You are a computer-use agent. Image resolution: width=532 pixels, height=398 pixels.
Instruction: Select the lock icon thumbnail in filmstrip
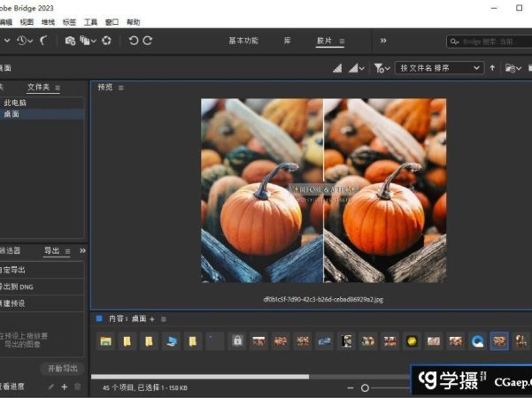click(237, 341)
